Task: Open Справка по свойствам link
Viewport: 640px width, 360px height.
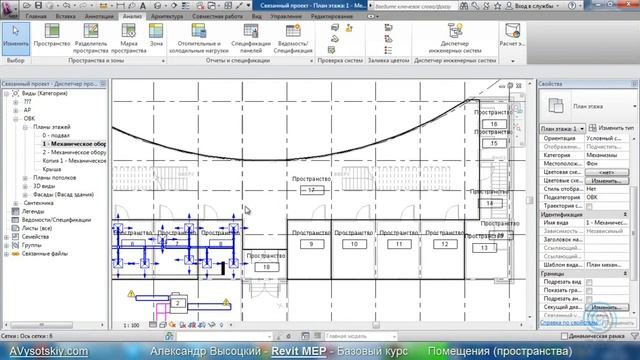Action: [x=569, y=323]
